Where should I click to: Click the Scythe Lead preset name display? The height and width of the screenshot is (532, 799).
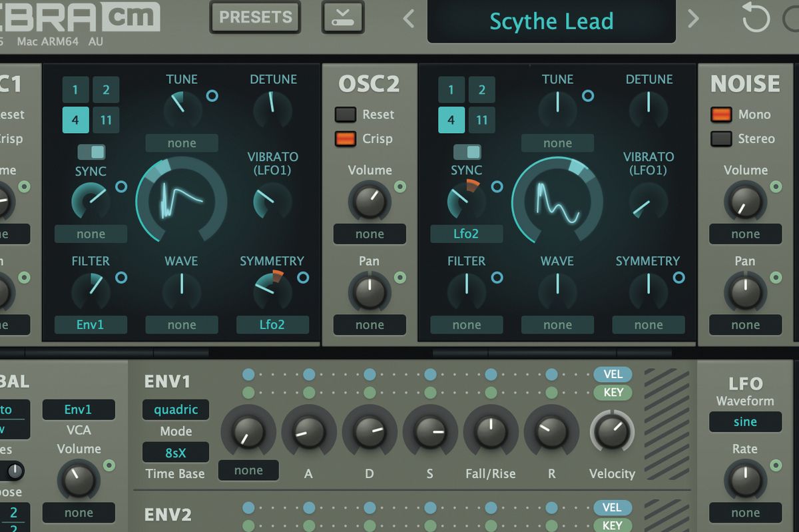pyautogui.click(x=551, y=21)
